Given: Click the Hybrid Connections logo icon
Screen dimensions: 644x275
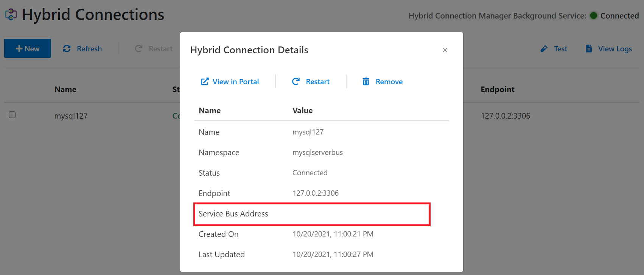Looking at the screenshot, I should click(11, 14).
